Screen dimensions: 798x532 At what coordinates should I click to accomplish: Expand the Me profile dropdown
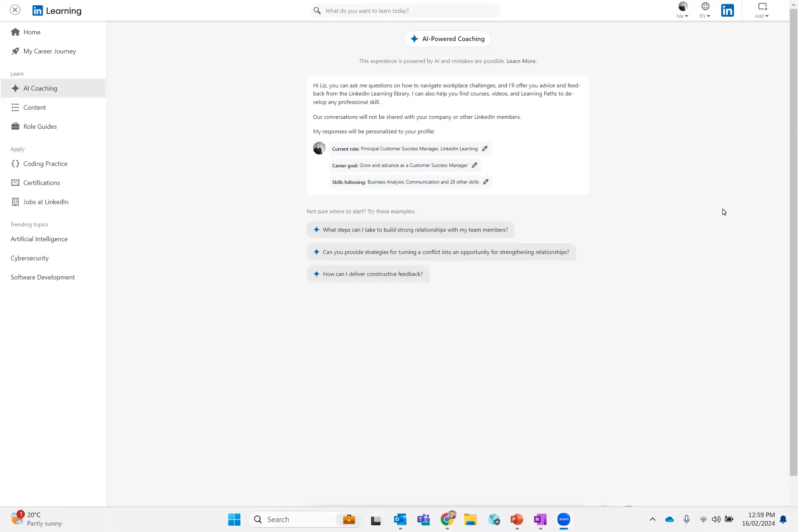pyautogui.click(x=682, y=10)
